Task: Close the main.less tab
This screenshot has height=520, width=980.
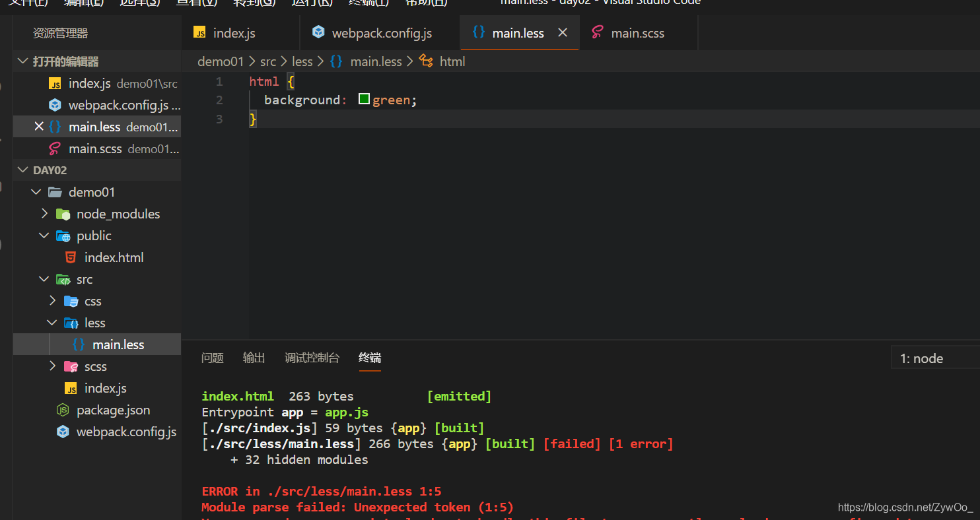Action: coord(563,32)
